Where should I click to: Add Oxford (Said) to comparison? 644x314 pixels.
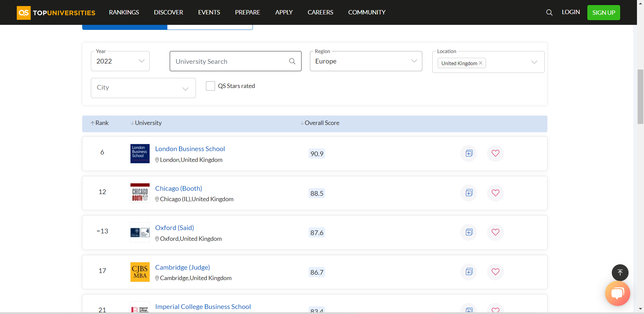[469, 232]
